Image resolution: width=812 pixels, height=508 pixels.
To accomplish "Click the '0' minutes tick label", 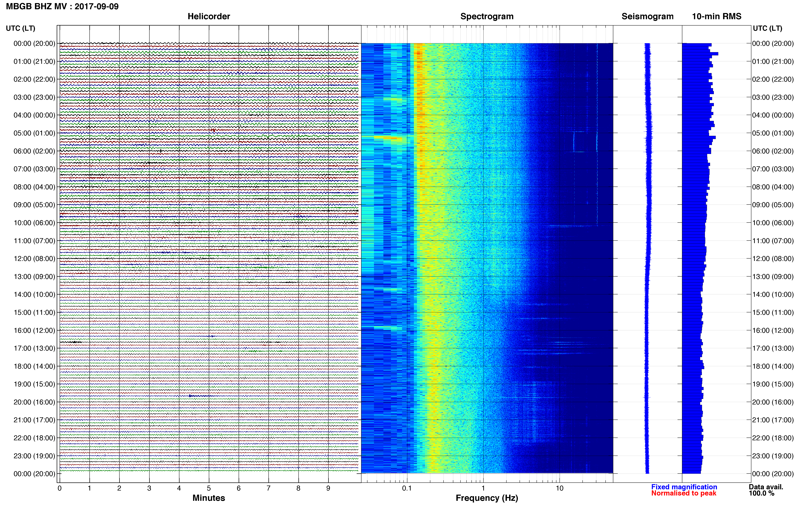I will 60,488.
